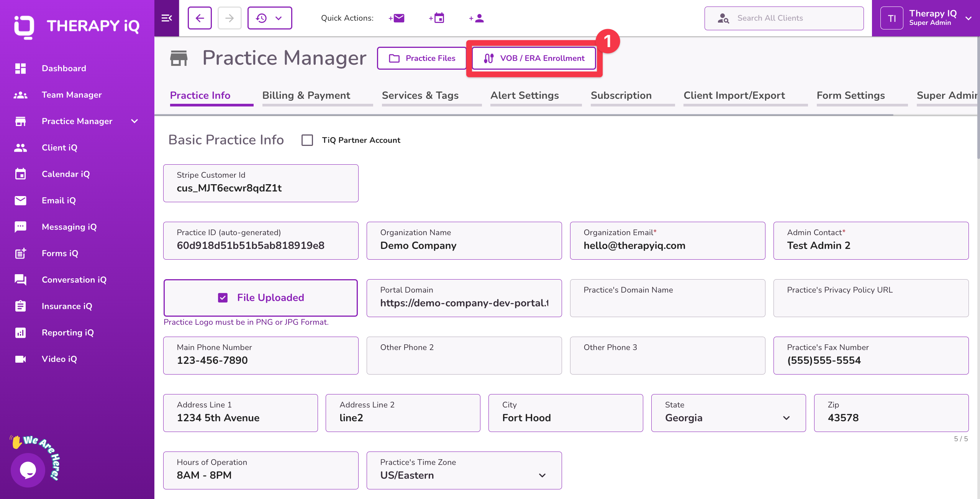Expand Practice Manager sidebar chevron
This screenshot has width=980, height=499.
134,121
